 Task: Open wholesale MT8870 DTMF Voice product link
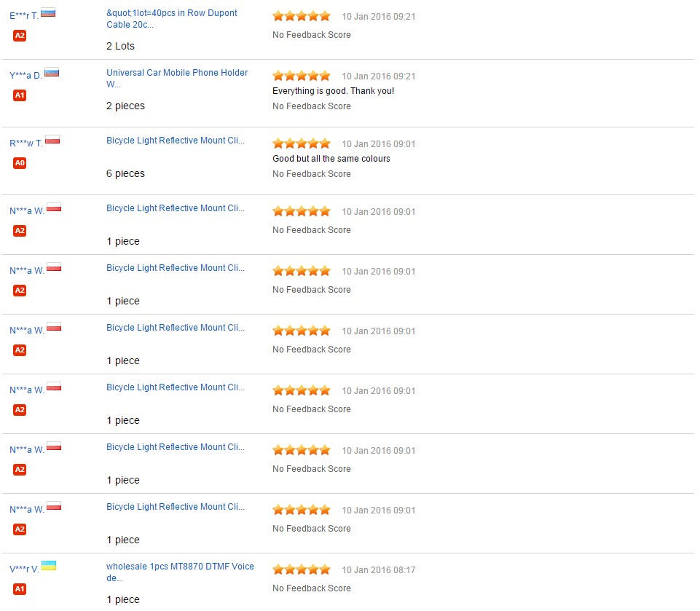180,572
